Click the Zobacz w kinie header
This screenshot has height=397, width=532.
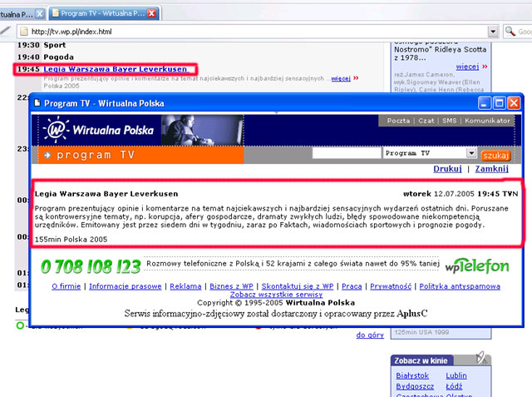(421, 360)
